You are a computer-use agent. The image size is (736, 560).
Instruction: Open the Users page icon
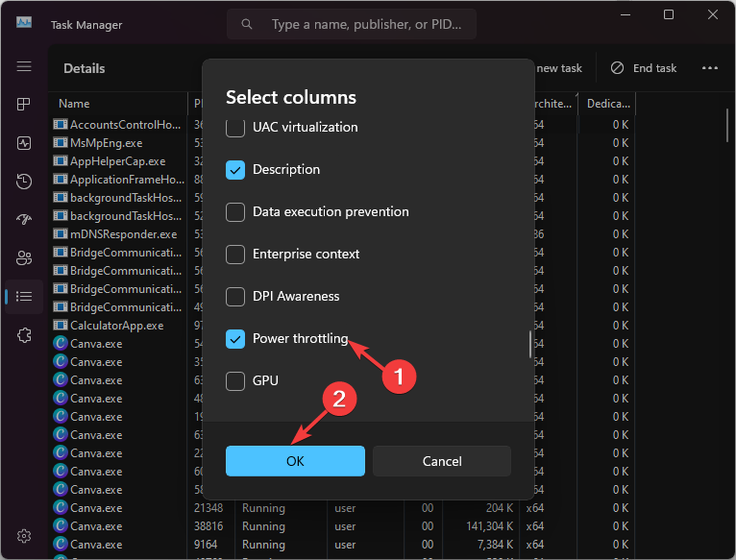(24, 257)
